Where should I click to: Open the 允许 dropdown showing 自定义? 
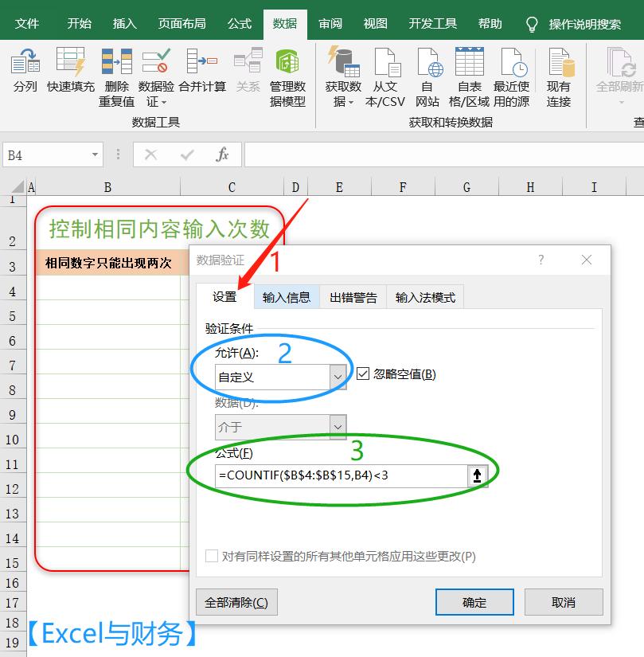(x=338, y=376)
